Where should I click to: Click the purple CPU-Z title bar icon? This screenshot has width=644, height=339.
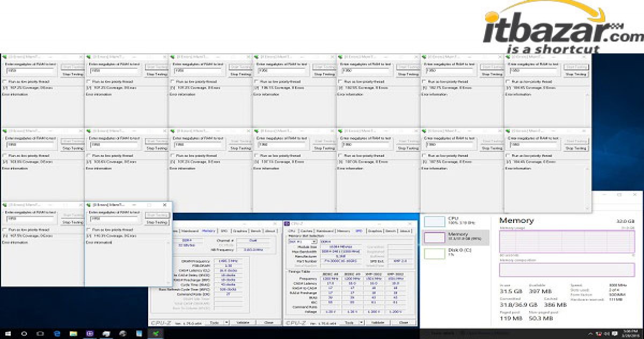[x=287, y=223]
